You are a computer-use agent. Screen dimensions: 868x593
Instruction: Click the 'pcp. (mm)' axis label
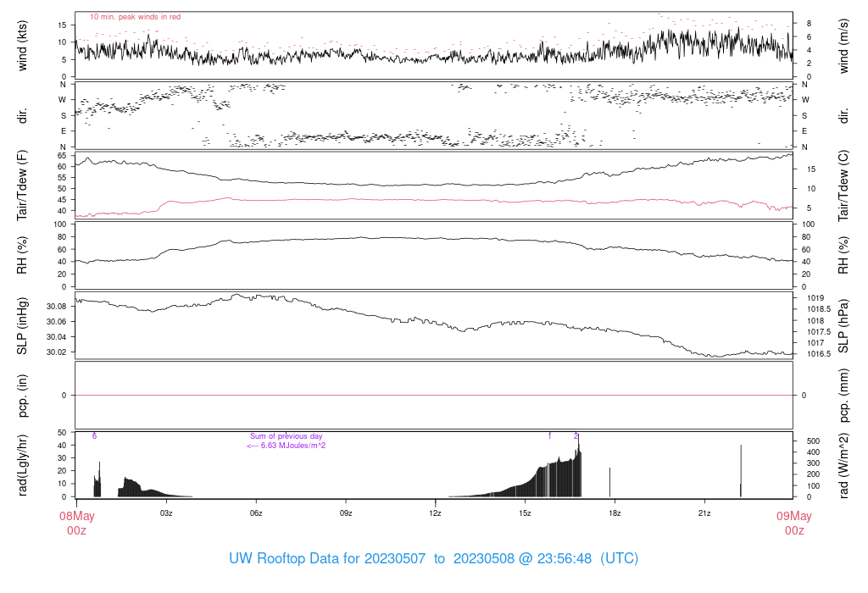[843, 396]
